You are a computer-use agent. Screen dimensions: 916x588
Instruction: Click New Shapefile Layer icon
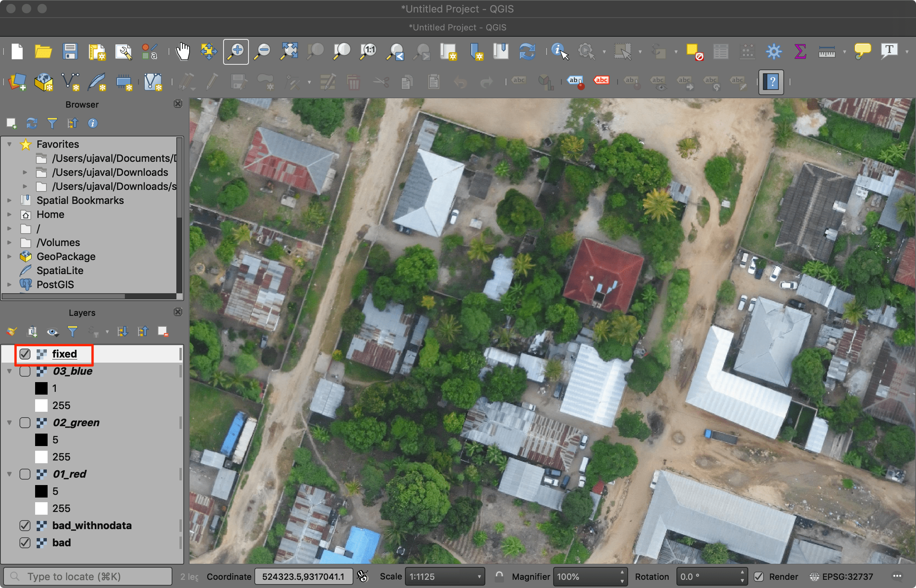coord(70,82)
